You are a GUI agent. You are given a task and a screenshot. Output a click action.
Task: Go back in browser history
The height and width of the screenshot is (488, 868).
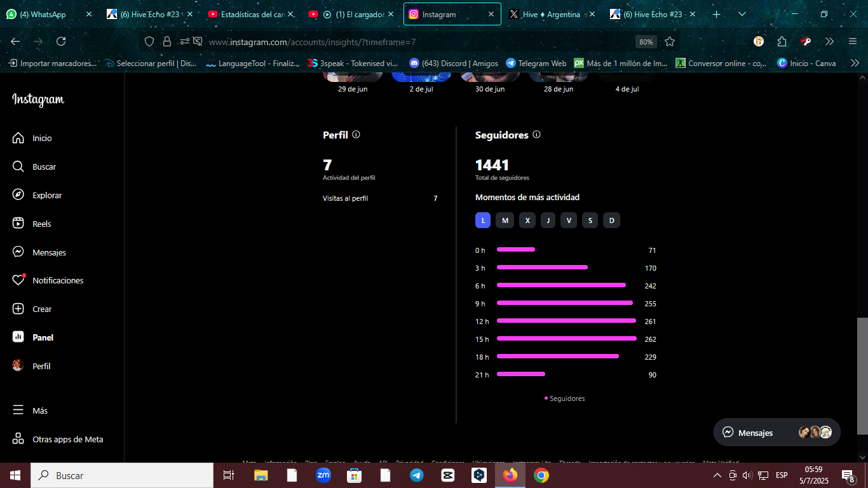tap(15, 41)
